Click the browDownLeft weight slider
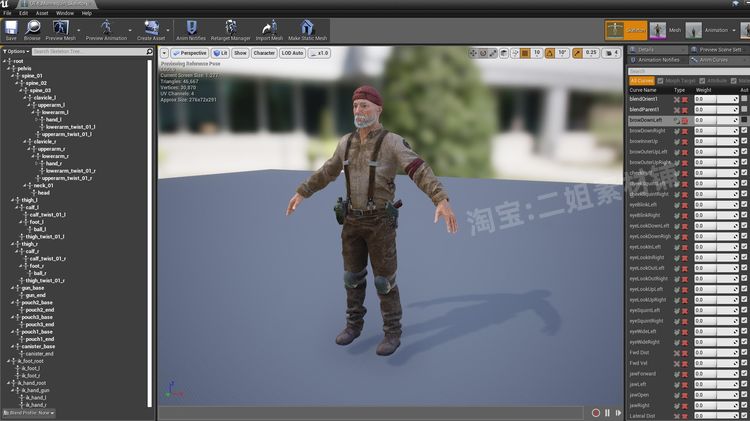750x421 pixels. [716, 120]
